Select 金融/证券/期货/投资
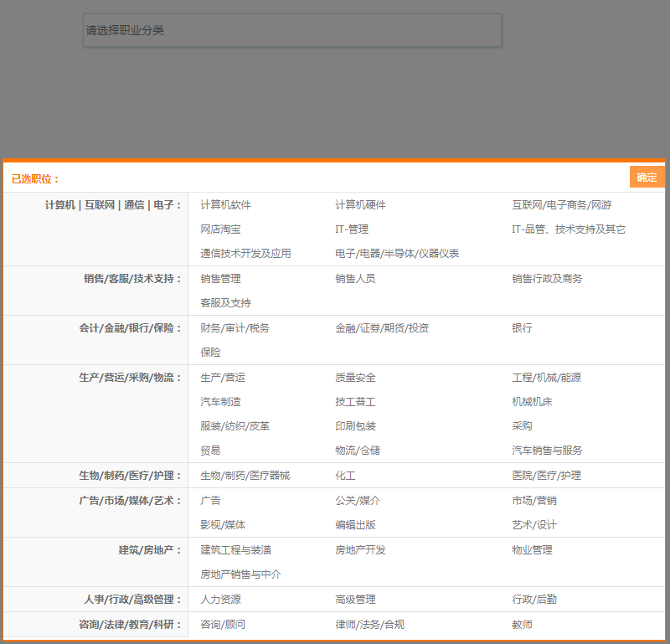This screenshot has width=670, height=644. 382,328
